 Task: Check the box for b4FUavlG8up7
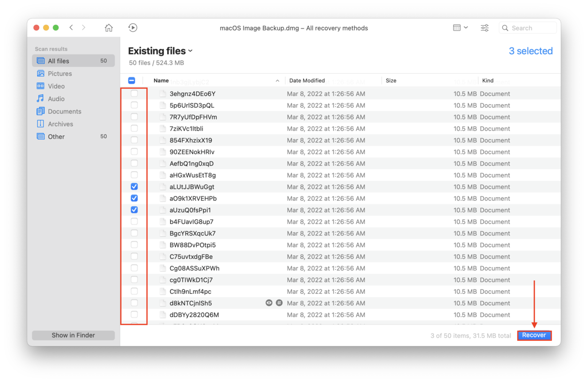[134, 222]
